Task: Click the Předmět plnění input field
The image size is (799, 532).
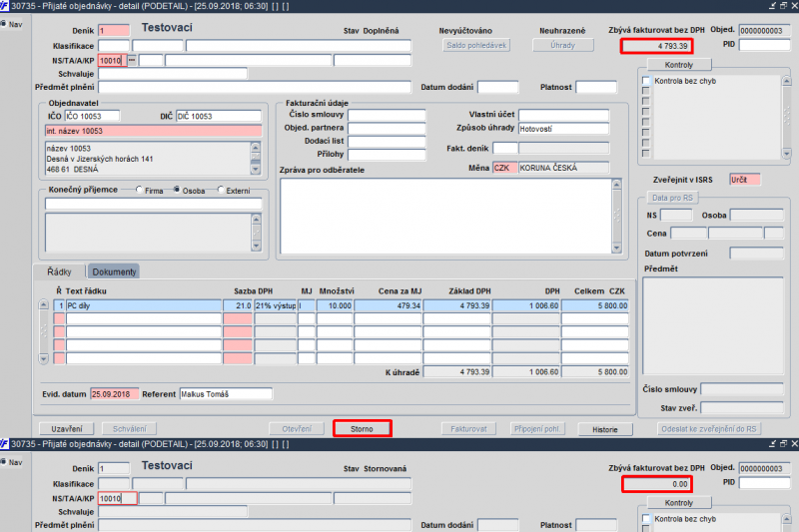Action: coord(255,87)
